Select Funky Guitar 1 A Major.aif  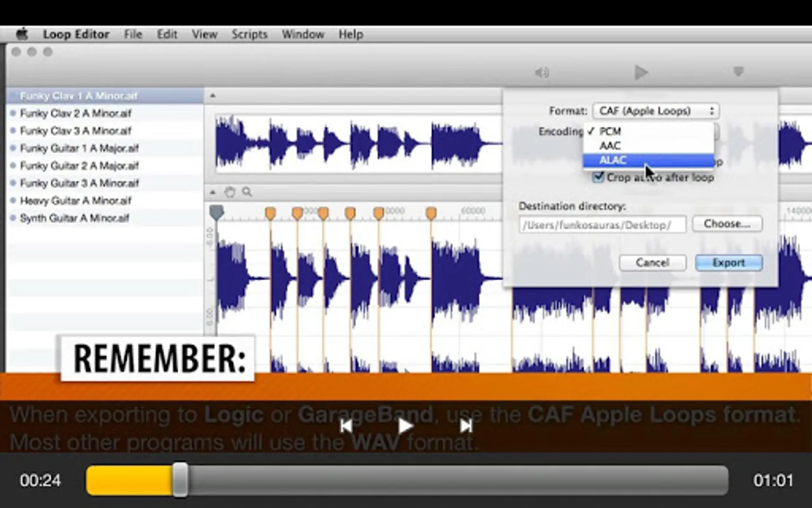point(105,148)
